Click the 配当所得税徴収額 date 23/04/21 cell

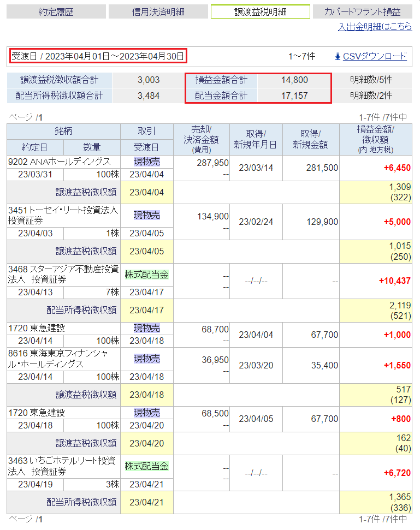click(x=147, y=503)
